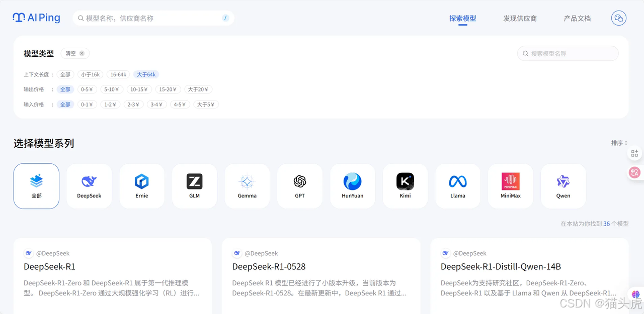Open the DeepSeek-R1-0528 model title
Viewport: 644px width, 314px height.
click(x=269, y=266)
